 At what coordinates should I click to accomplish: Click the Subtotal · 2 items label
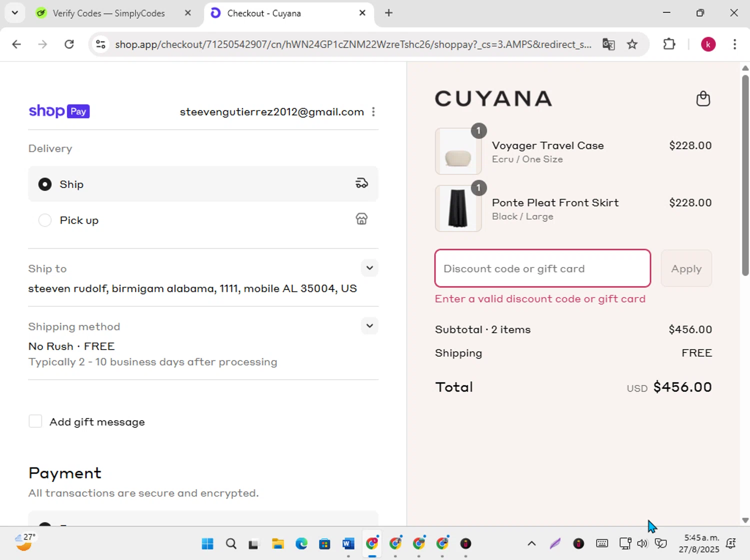(x=482, y=329)
